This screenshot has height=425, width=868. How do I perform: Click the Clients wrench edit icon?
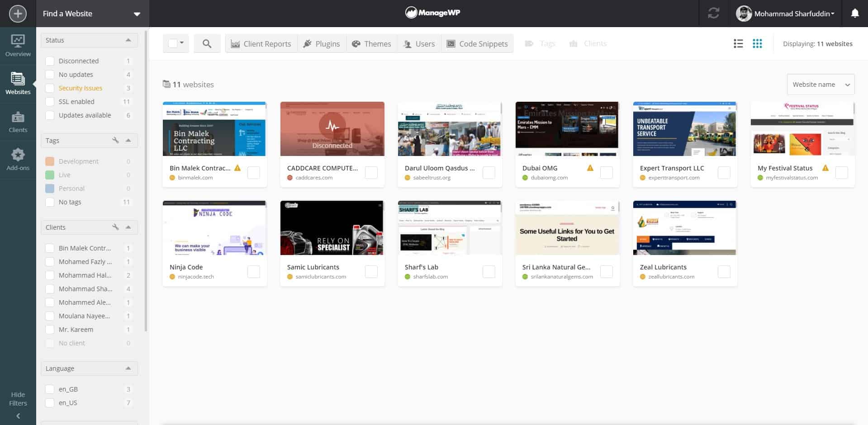(115, 227)
